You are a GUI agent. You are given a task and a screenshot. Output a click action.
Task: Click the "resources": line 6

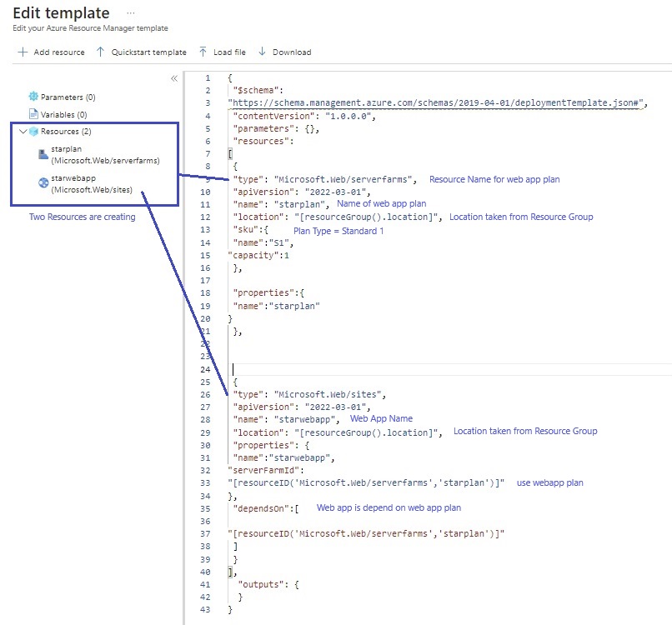263,141
